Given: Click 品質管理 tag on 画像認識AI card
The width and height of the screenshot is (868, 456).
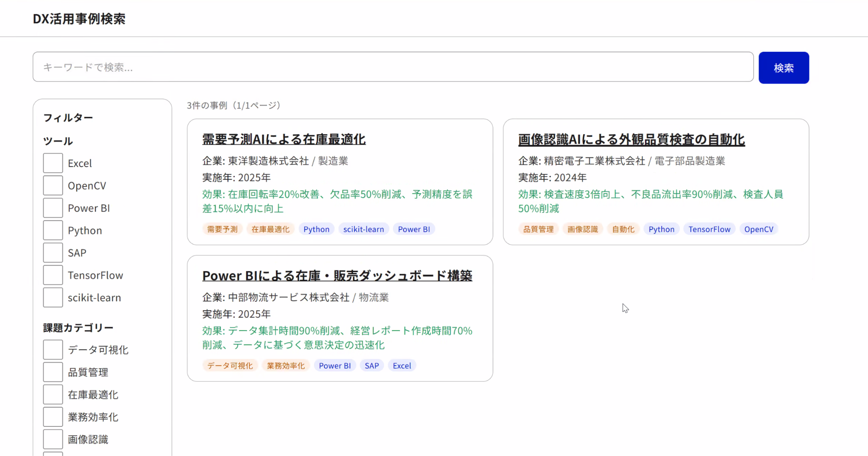Looking at the screenshot, I should [538, 229].
